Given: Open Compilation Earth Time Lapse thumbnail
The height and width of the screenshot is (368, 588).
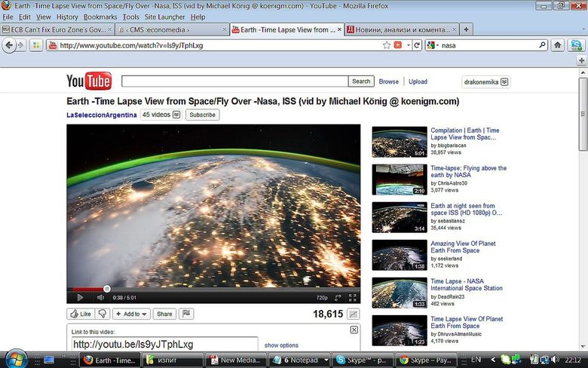Looking at the screenshot, I should 400,142.
